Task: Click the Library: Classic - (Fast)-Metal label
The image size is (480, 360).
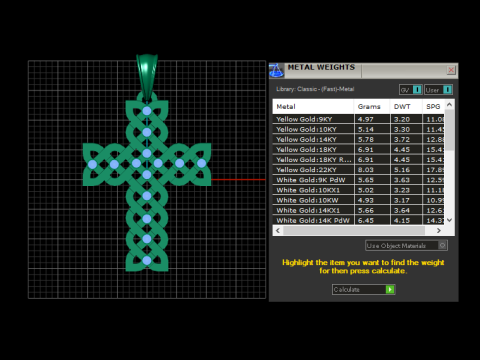Action: [x=315, y=89]
